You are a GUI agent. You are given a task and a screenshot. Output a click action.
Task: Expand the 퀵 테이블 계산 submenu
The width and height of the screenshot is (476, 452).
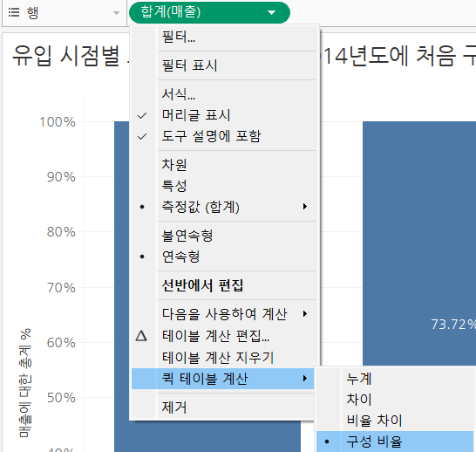click(x=223, y=379)
